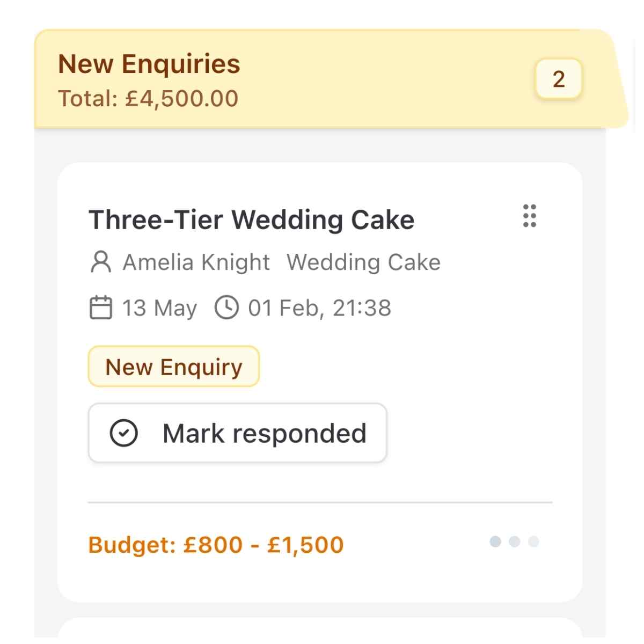Click the Total £4,500.00 text in header

pyautogui.click(x=148, y=99)
